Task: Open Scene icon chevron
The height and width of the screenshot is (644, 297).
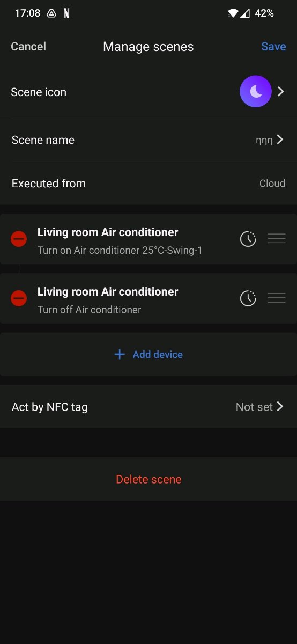Action: (281, 92)
